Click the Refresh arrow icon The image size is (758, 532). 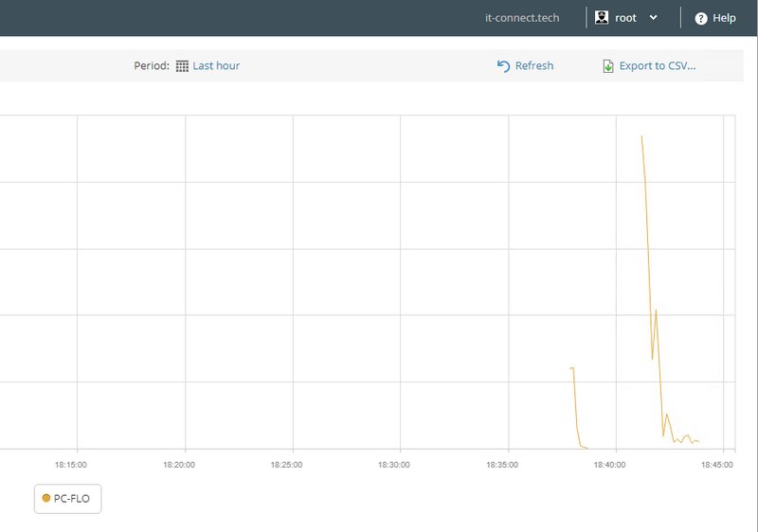[x=503, y=66]
